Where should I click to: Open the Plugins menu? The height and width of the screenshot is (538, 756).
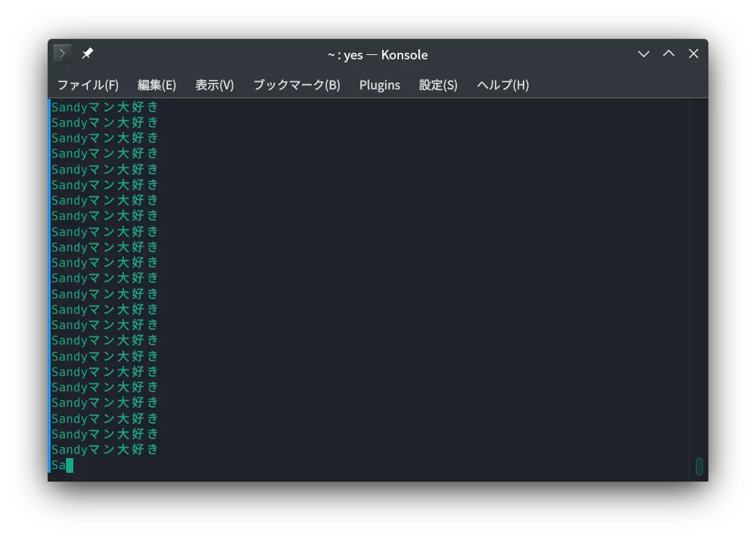click(x=379, y=85)
